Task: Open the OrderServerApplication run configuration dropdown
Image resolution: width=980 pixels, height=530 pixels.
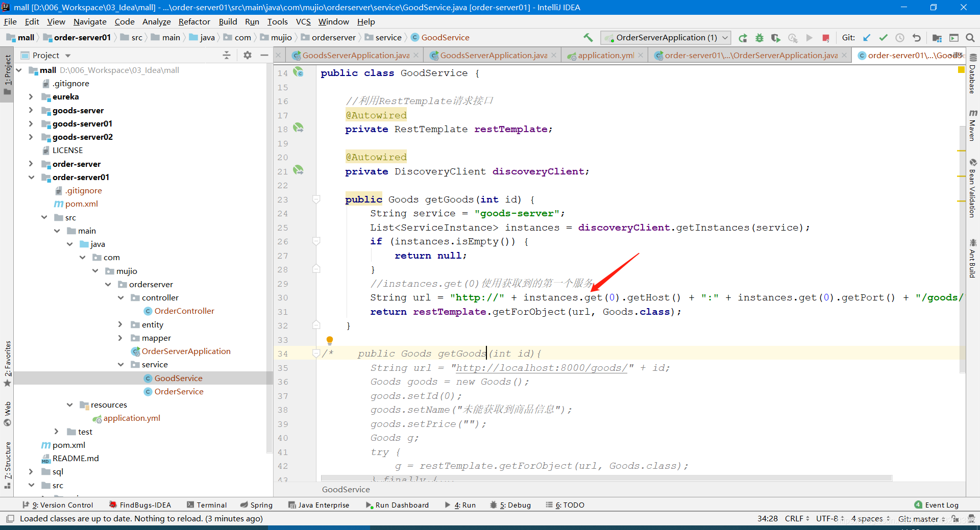Action: click(666, 38)
